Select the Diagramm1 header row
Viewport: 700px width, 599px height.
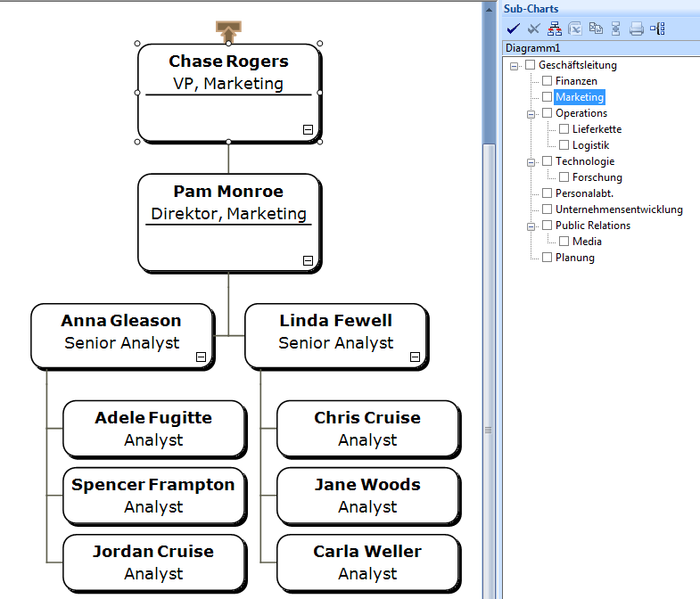click(x=532, y=48)
